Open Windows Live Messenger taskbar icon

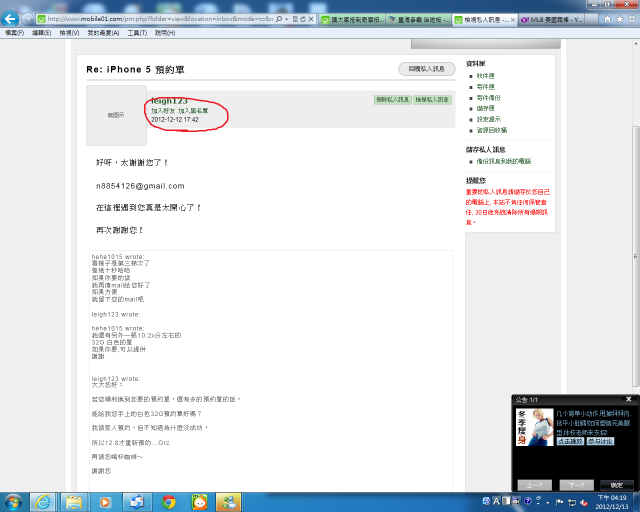tap(229, 502)
